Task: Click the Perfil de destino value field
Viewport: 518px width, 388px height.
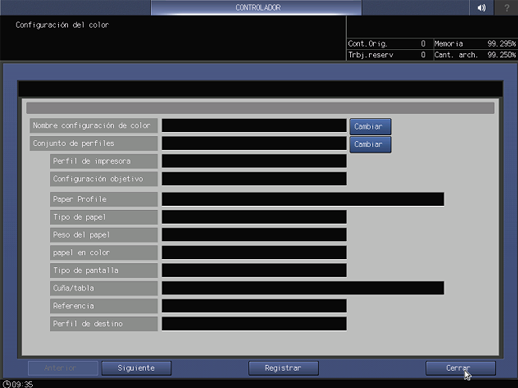Action: [254, 324]
